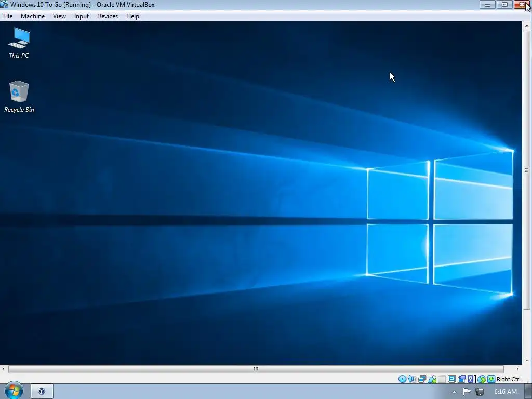Open the File menu
This screenshot has width=532, height=399.
(8, 16)
